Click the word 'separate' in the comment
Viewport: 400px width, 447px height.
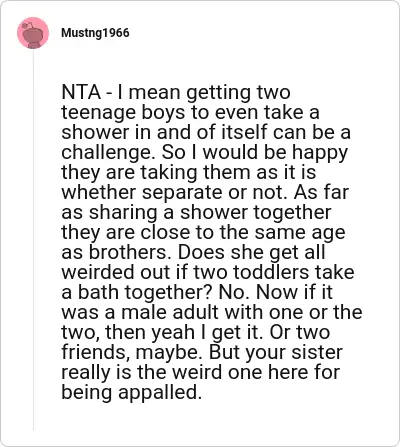click(180, 193)
